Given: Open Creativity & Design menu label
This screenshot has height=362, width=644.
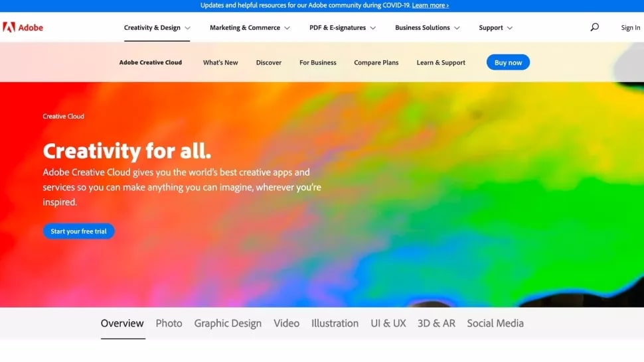Looking at the screenshot, I should [x=152, y=27].
